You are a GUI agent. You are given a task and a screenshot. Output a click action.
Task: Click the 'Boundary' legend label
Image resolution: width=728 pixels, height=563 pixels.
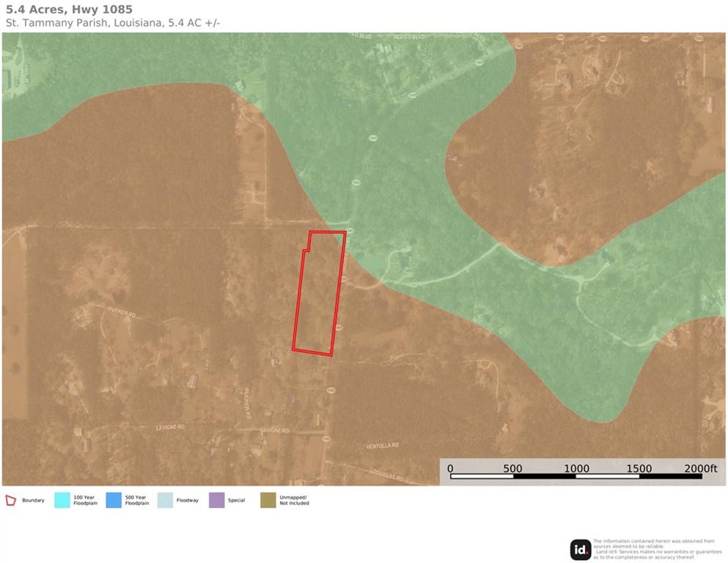click(x=34, y=501)
